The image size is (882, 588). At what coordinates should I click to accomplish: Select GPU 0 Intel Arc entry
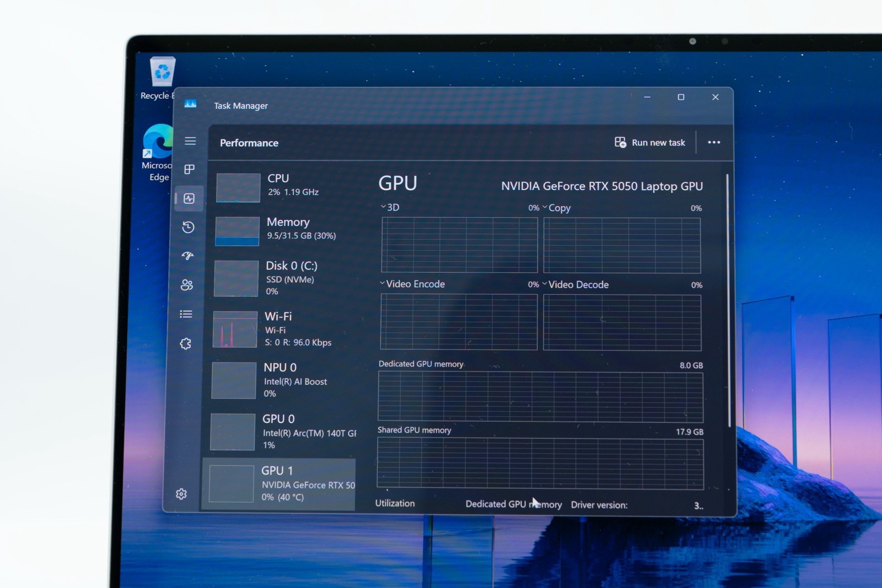[283, 431]
